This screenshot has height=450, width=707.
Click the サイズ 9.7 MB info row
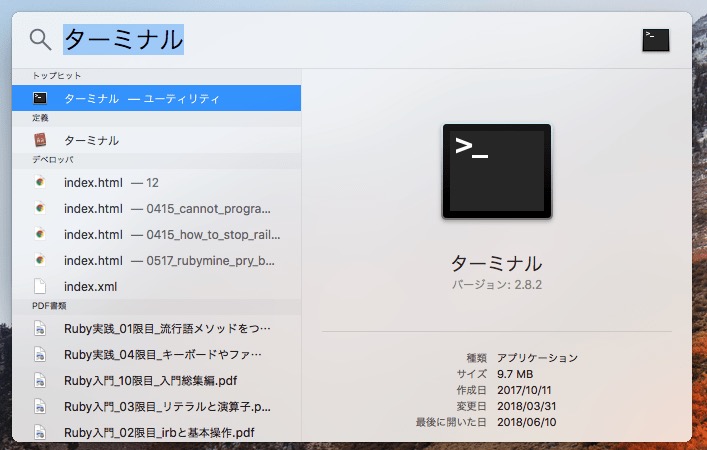coord(495,374)
